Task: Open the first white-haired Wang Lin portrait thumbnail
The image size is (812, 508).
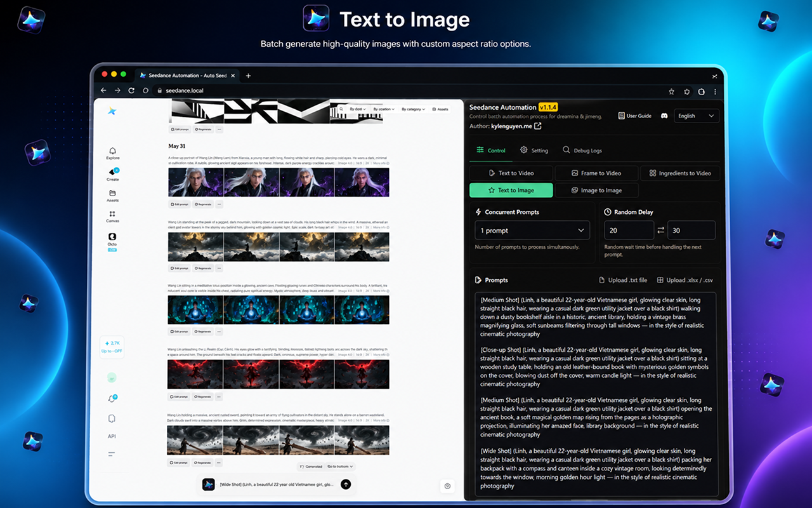Action: (195, 182)
